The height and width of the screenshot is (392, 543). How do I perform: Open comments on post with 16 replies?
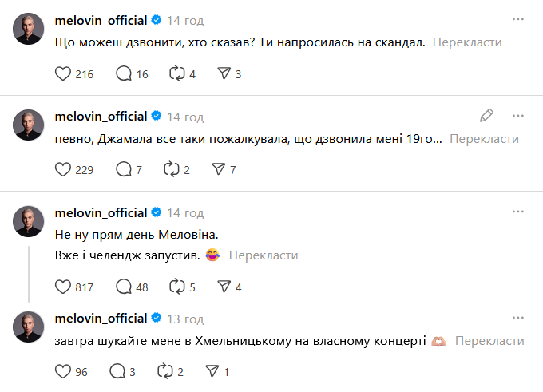[125, 74]
